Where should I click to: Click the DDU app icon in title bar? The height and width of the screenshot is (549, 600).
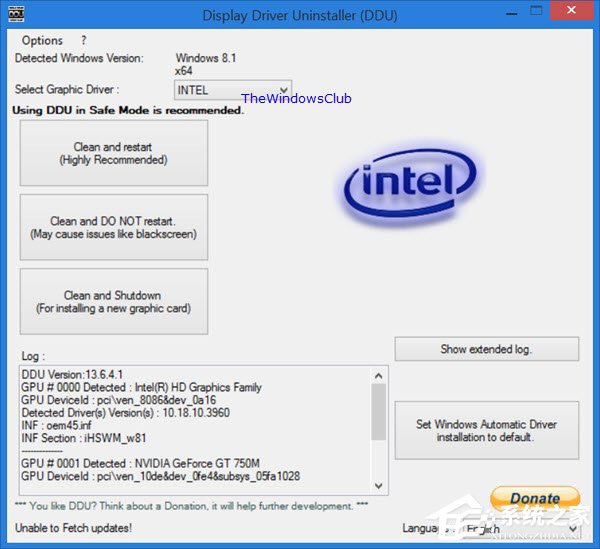pos(16,14)
